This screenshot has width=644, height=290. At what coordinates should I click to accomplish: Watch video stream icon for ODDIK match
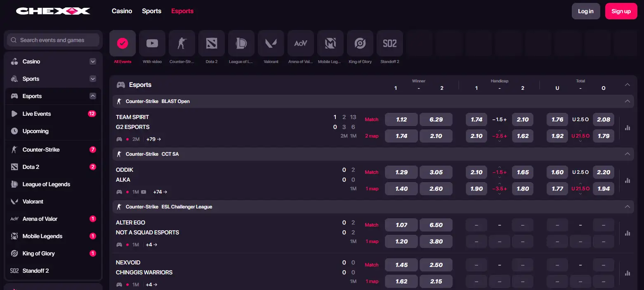[x=144, y=192]
